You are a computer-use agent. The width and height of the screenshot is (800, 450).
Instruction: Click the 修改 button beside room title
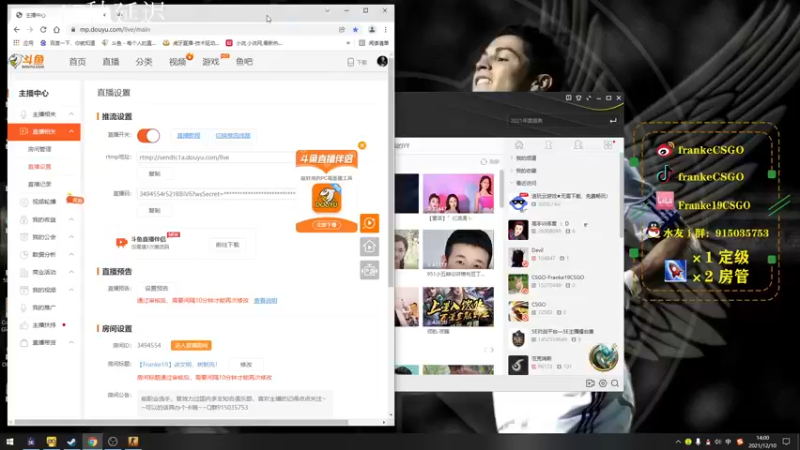click(x=246, y=364)
